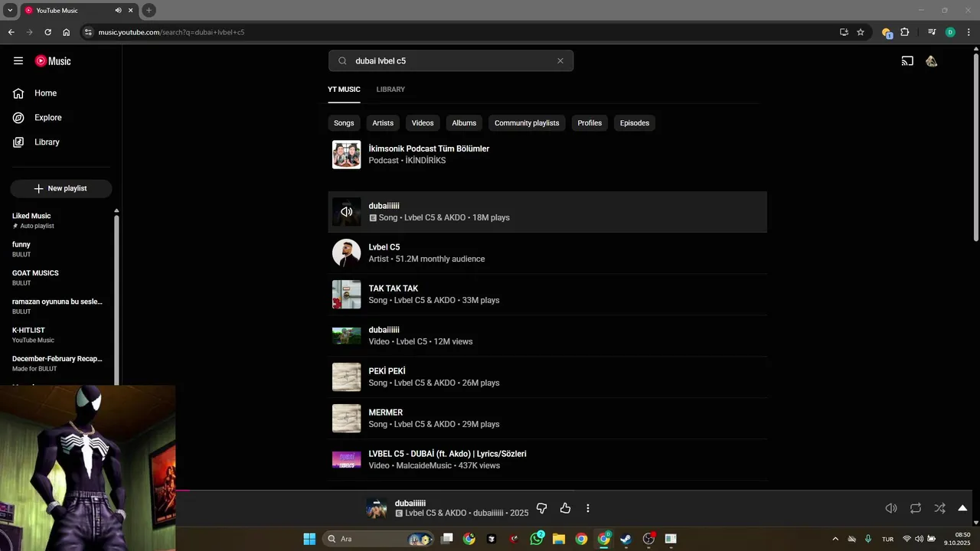Create a New playlist
The height and width of the screenshot is (551, 980).
pos(61,188)
